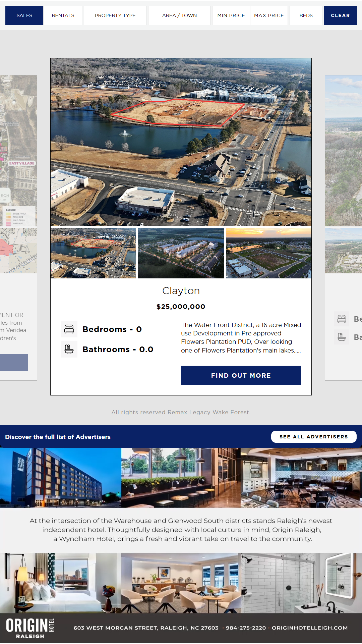The image size is (362, 644).
Task: Open the originhotelleigh.com website link
Action: 310,628
